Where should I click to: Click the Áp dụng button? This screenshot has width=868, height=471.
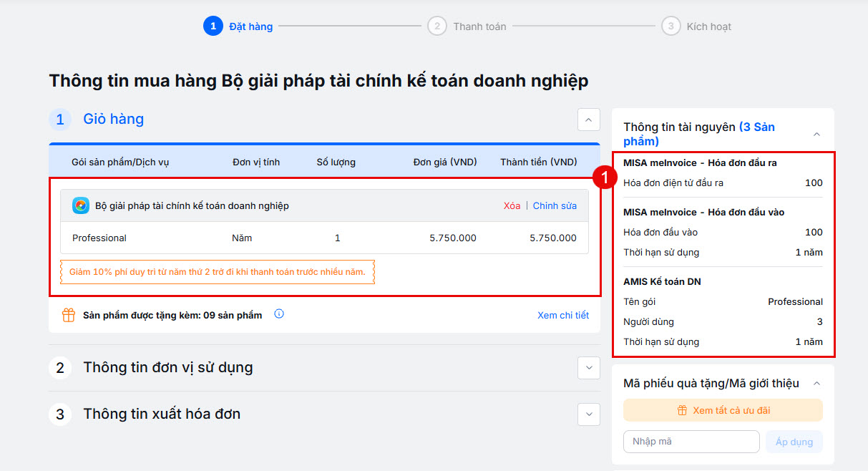tap(794, 442)
